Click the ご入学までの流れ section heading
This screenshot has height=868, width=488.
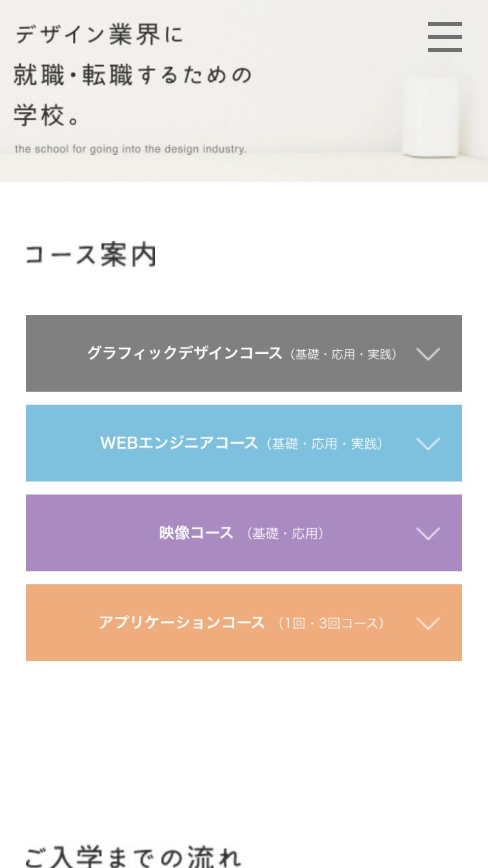(133, 856)
